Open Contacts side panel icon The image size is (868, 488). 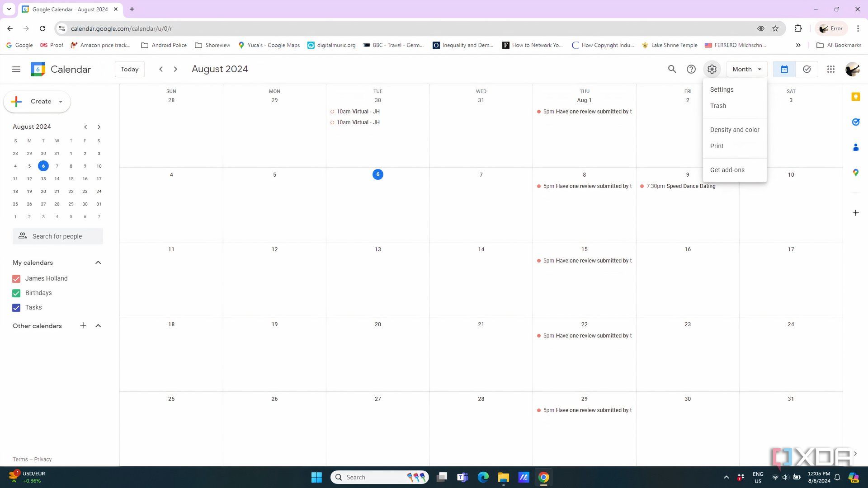click(x=855, y=147)
